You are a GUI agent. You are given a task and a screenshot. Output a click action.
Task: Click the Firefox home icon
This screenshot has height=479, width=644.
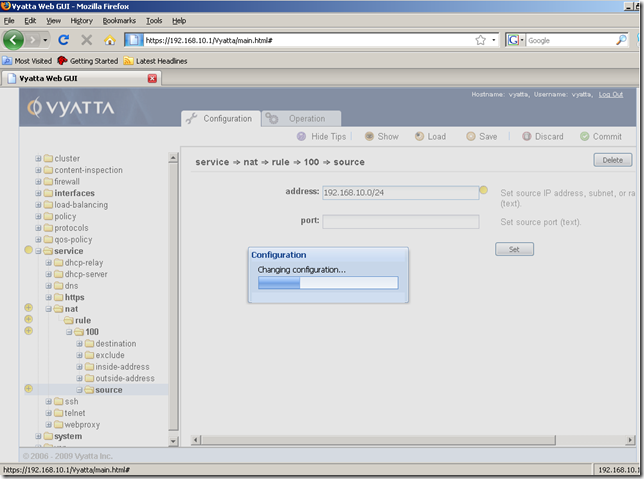click(x=110, y=40)
